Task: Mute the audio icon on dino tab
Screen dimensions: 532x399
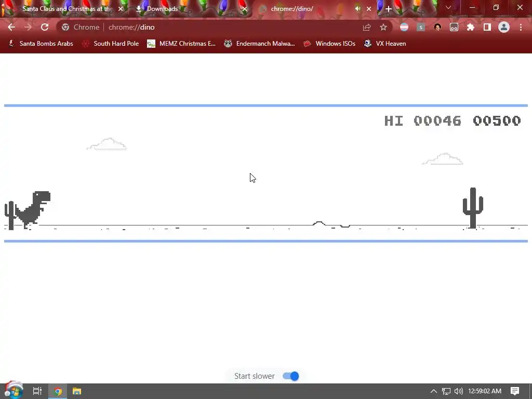Action: [x=357, y=9]
